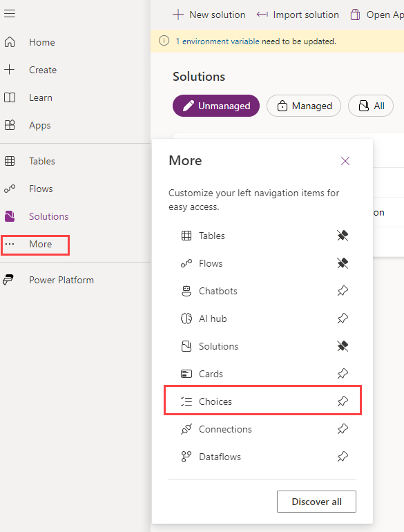This screenshot has height=532, width=404.
Task: Unpin Flows from left navigation
Action: coord(343,263)
